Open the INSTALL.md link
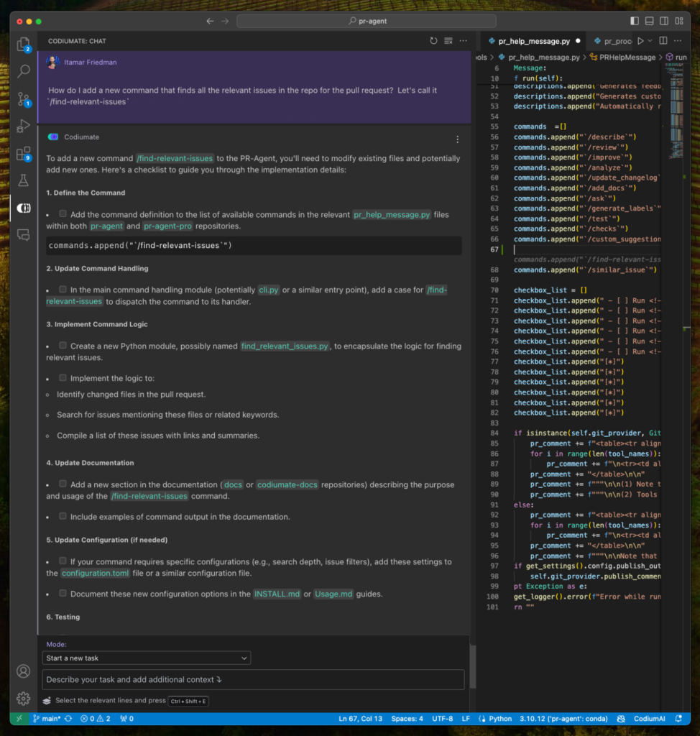Image resolution: width=700 pixels, height=736 pixels. click(277, 594)
